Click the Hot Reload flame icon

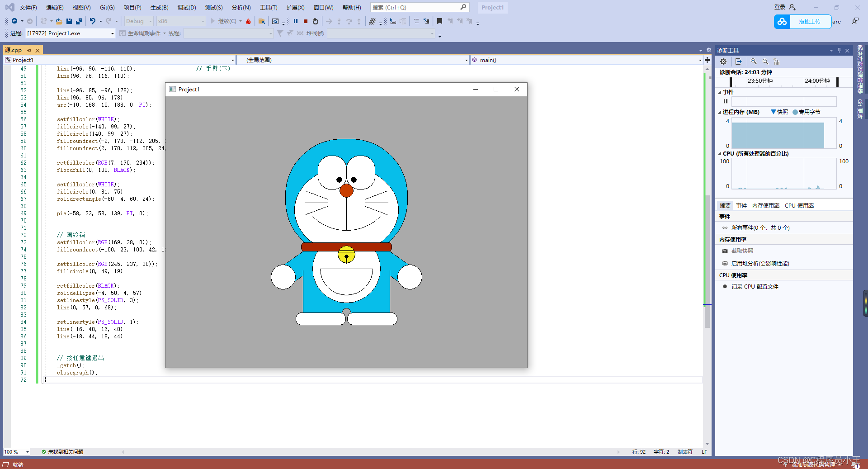248,21
